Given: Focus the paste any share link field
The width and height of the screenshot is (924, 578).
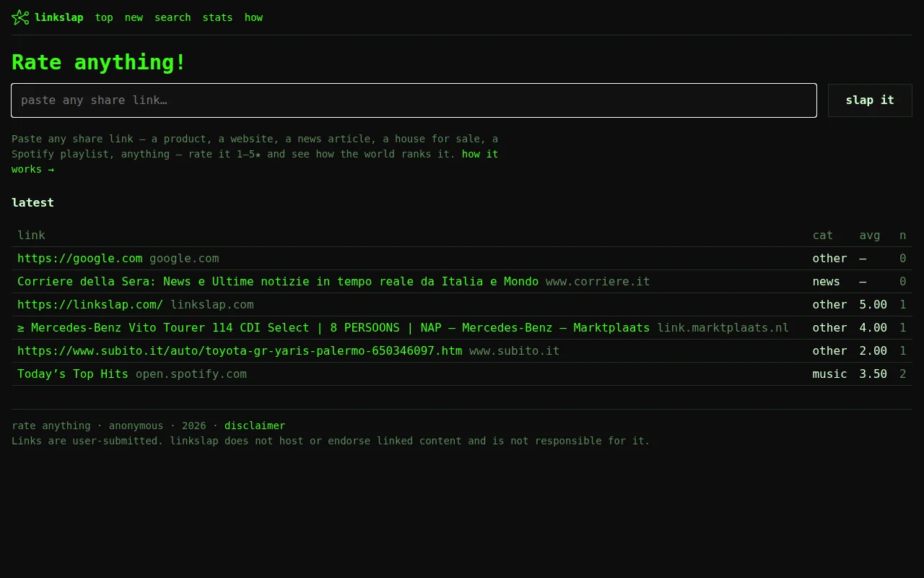Looking at the screenshot, I should [x=414, y=100].
